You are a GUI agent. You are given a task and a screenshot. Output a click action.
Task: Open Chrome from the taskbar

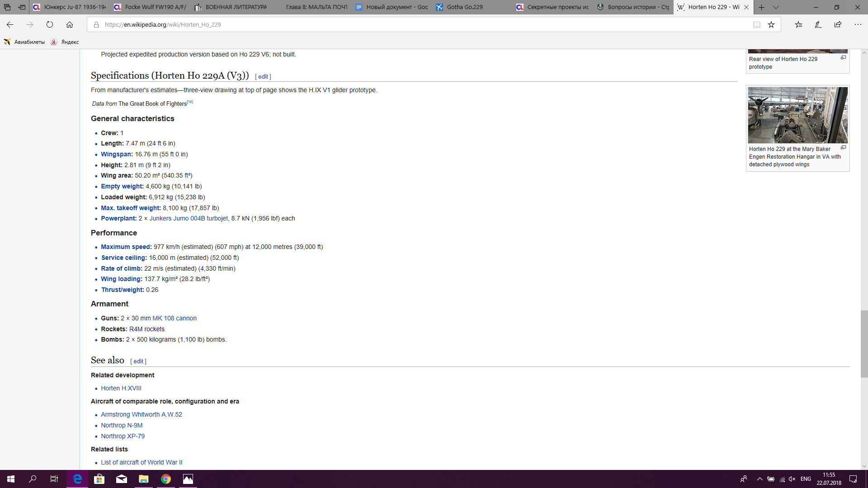click(x=166, y=479)
